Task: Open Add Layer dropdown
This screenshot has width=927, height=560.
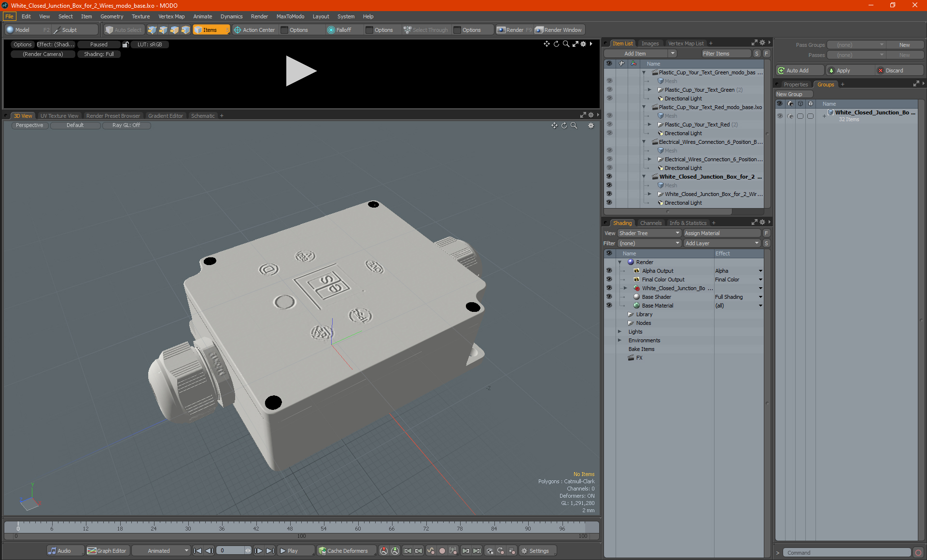Action: pos(722,243)
